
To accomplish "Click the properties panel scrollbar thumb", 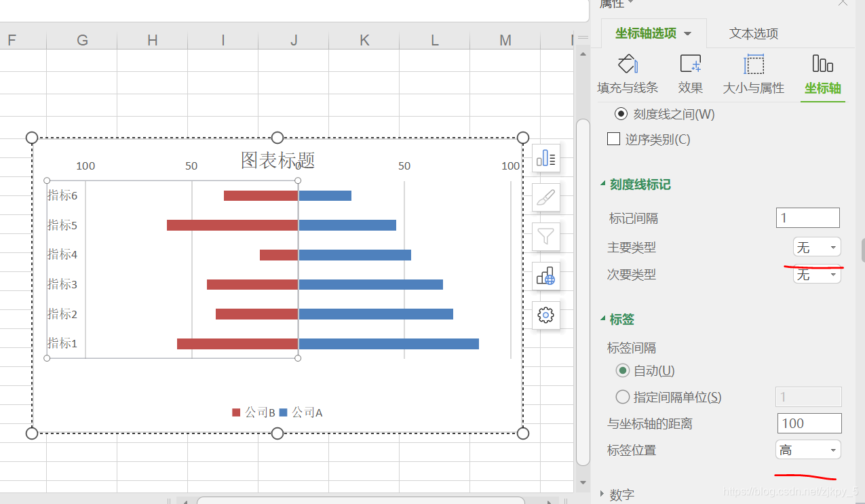I will pos(863,250).
